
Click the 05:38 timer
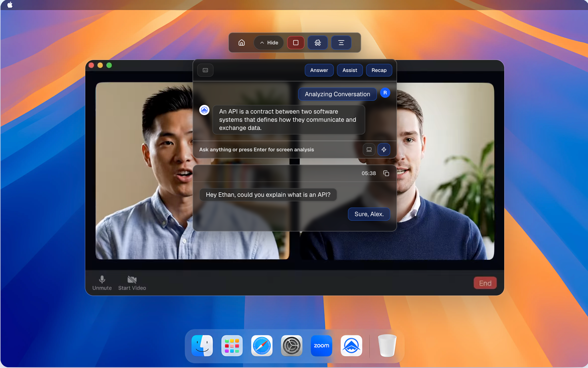[x=369, y=173]
